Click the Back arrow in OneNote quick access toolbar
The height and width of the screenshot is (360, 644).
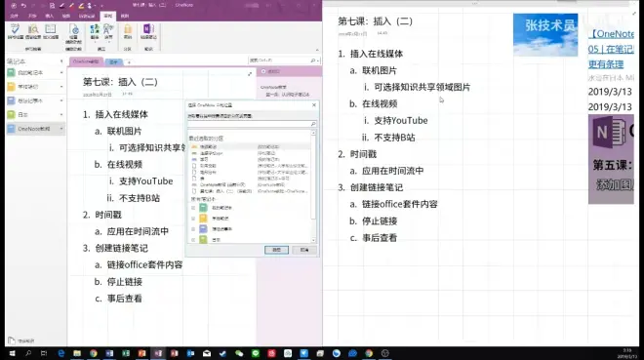point(14,6)
